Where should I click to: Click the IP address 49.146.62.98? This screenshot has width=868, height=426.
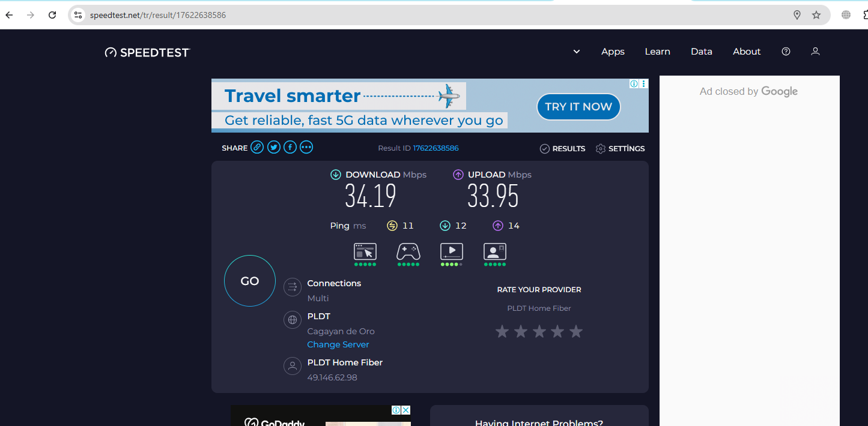click(332, 377)
